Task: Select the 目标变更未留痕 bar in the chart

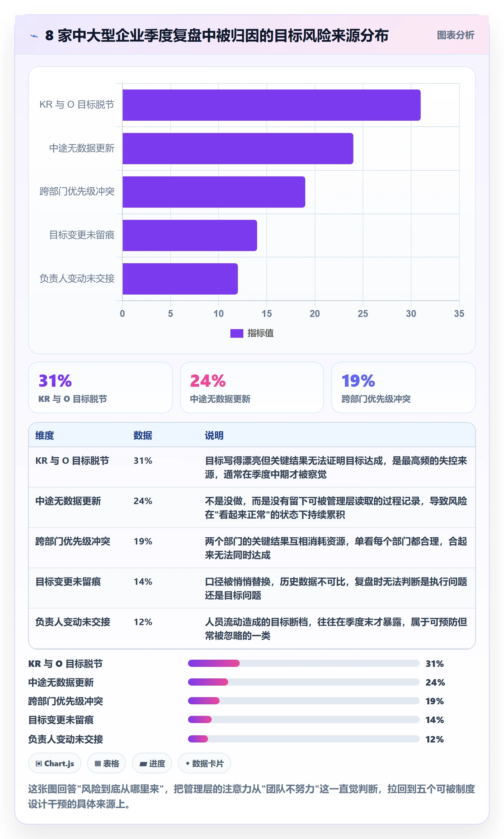Action: (190, 235)
